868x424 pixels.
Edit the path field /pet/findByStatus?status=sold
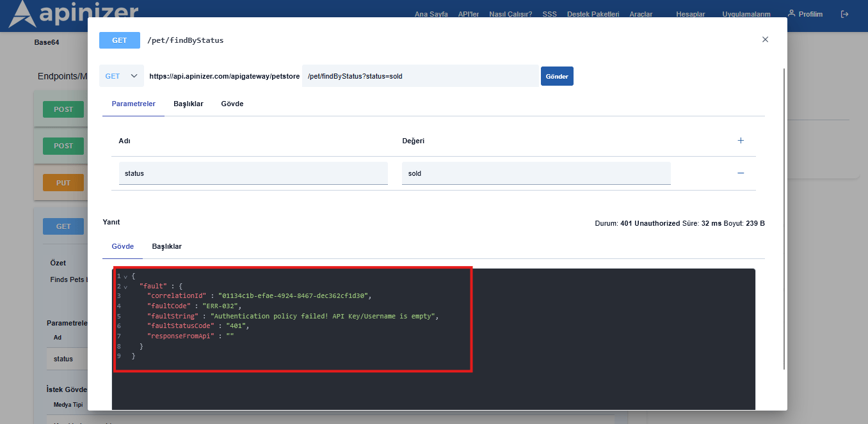[420, 75]
